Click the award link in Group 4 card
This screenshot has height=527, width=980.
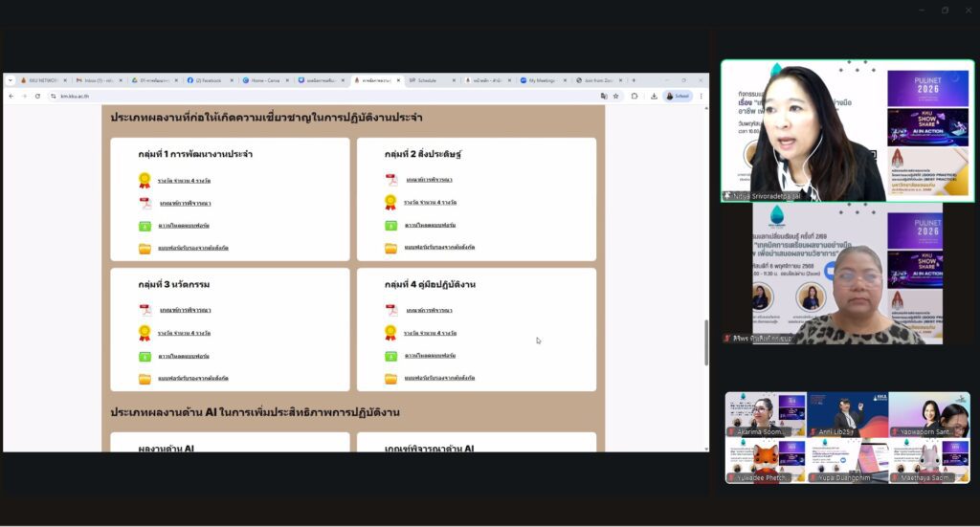click(x=428, y=333)
